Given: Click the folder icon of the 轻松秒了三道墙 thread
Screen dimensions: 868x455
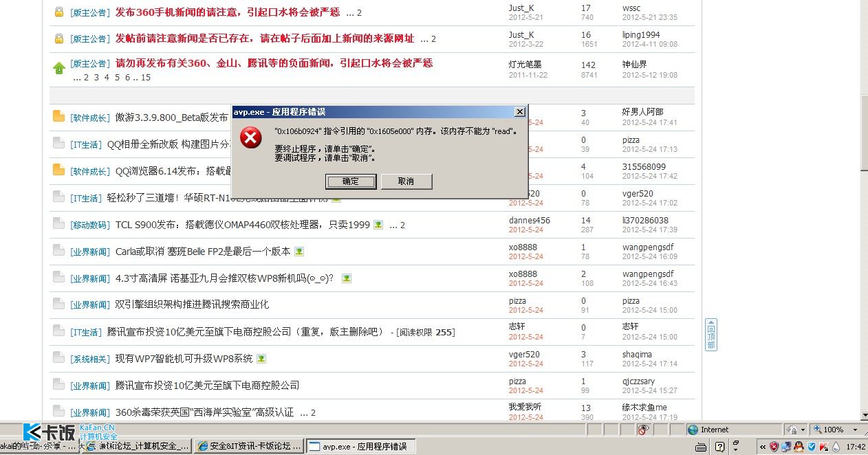Looking at the screenshot, I should coord(59,197).
